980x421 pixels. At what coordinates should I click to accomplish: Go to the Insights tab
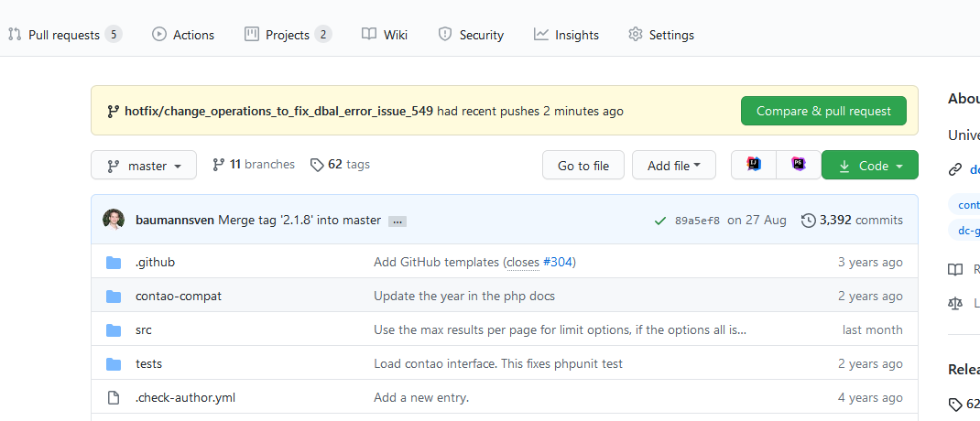pyautogui.click(x=566, y=35)
